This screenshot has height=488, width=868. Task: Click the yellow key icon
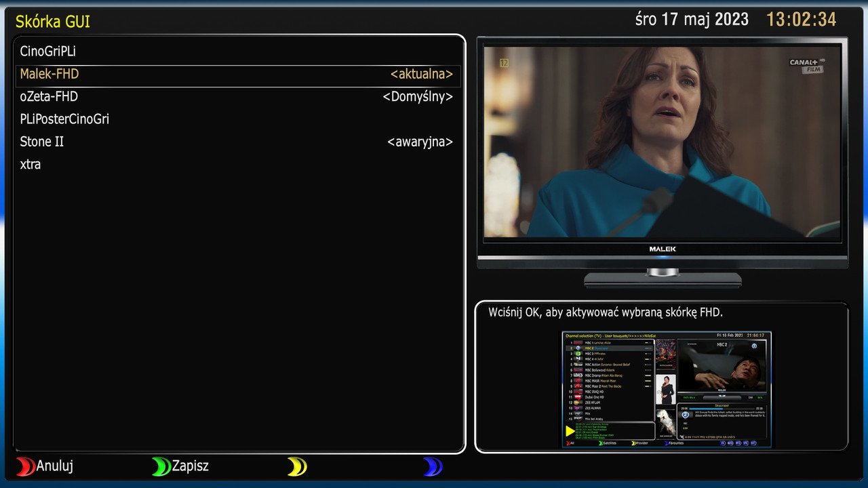pos(297,466)
